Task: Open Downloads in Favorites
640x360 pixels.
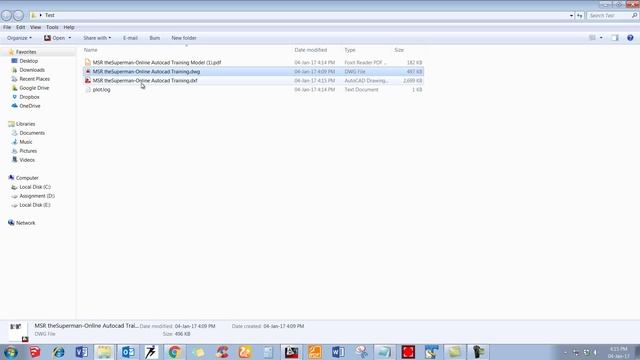Action: 32,70
